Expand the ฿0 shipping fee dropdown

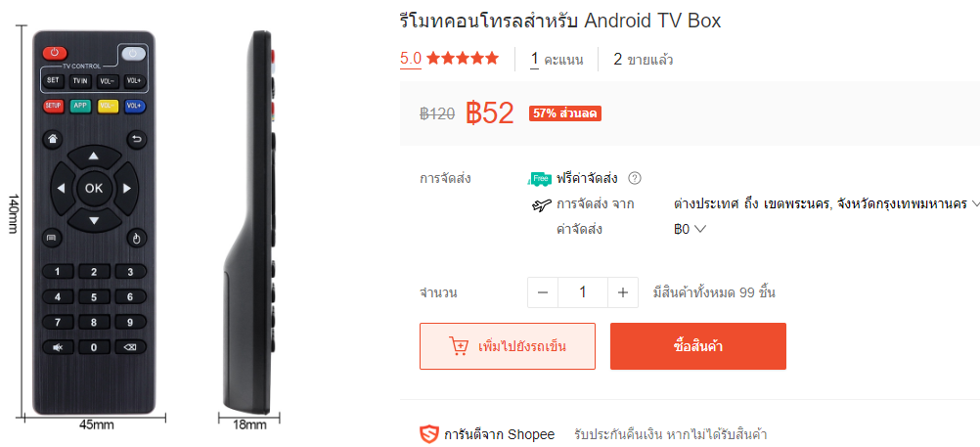[690, 230]
